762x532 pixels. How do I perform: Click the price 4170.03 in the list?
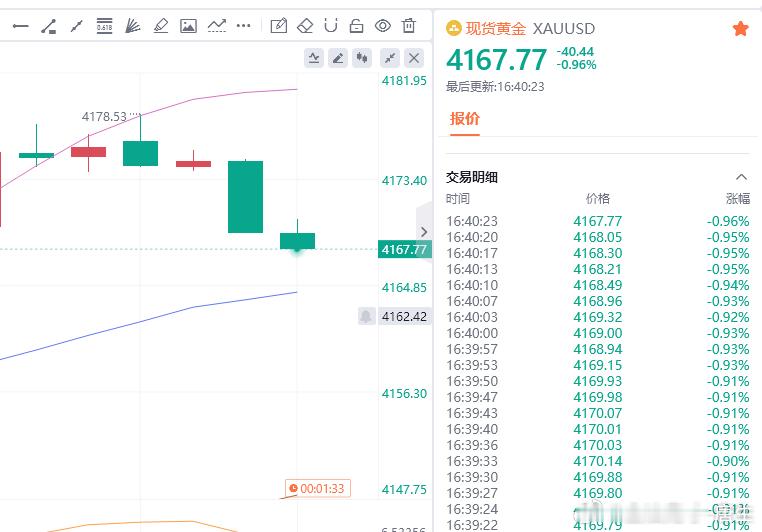[598, 446]
